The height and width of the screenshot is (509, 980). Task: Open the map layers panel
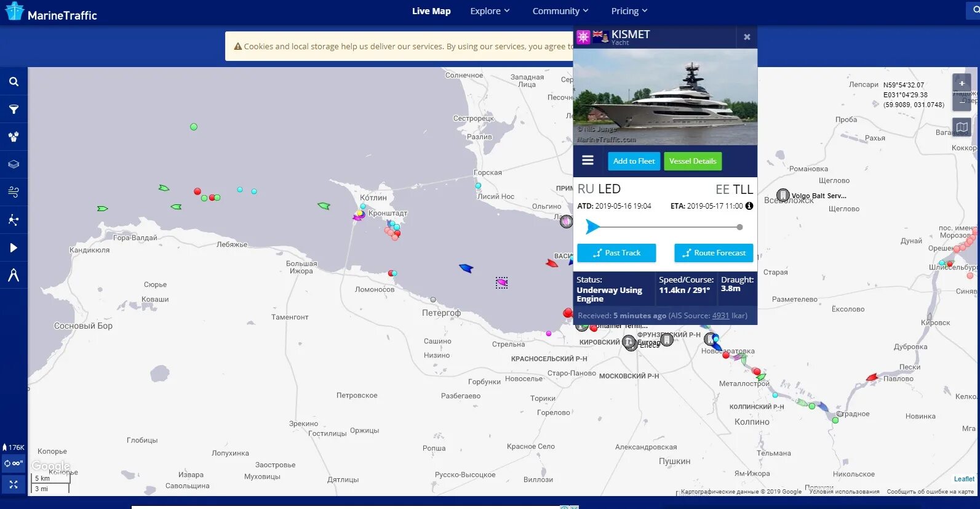(x=14, y=164)
